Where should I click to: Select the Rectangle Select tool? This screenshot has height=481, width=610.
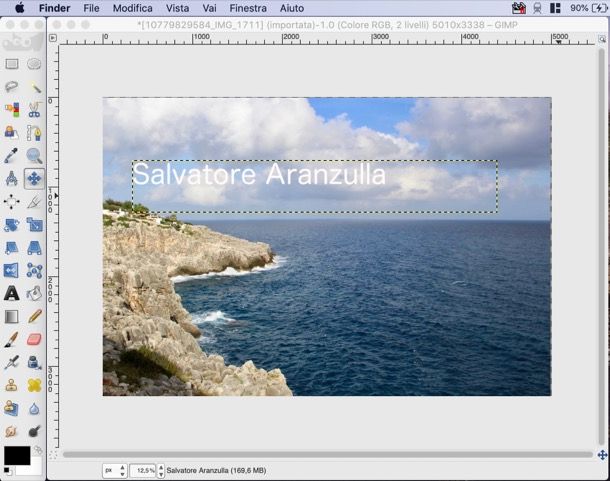12,63
